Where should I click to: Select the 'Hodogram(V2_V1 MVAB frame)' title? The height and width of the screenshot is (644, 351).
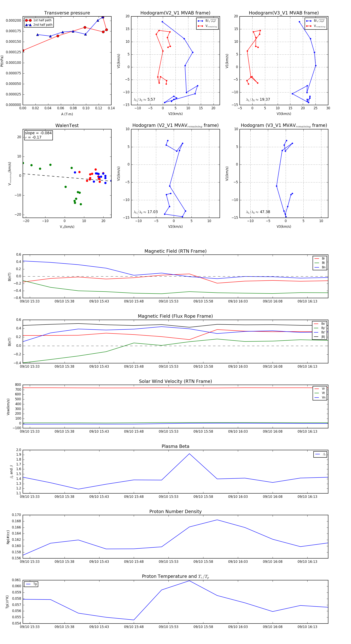(x=175, y=13)
